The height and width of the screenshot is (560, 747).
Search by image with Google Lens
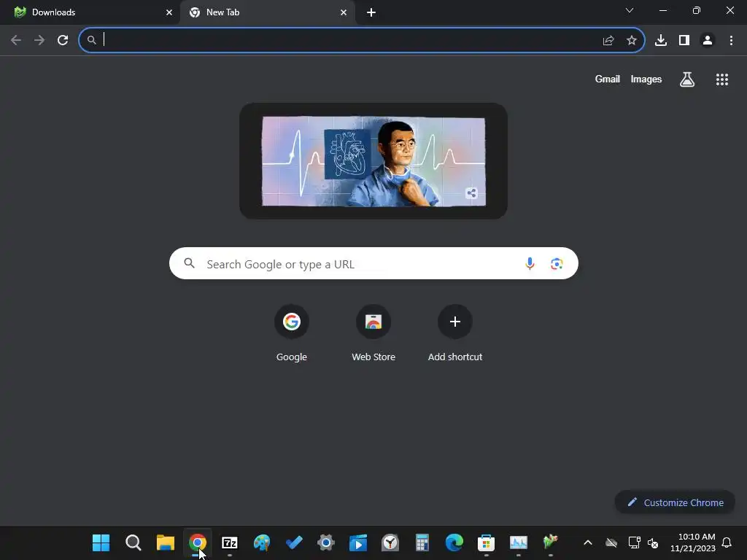tap(557, 263)
